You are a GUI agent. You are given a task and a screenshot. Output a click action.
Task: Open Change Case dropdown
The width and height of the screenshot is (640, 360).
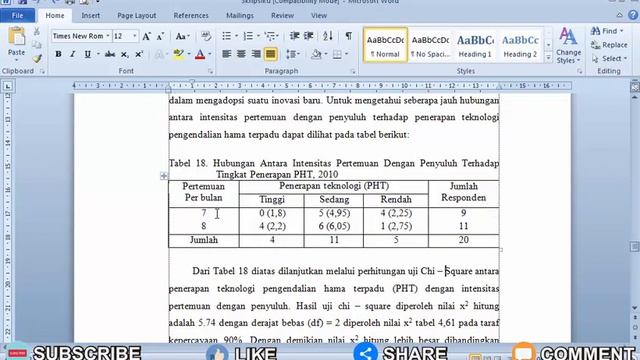click(x=182, y=36)
